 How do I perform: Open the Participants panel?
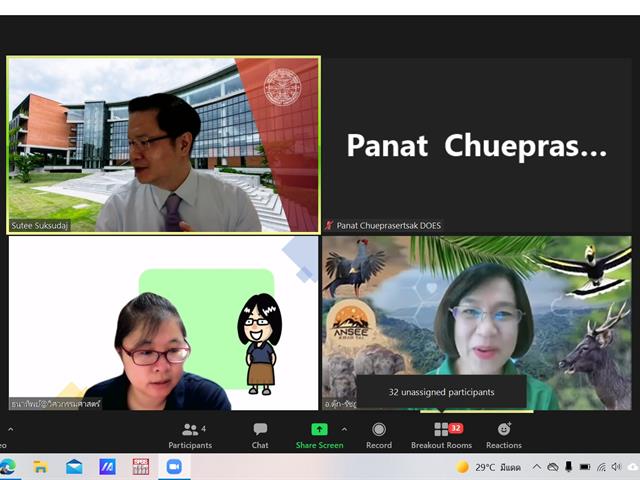(190, 436)
